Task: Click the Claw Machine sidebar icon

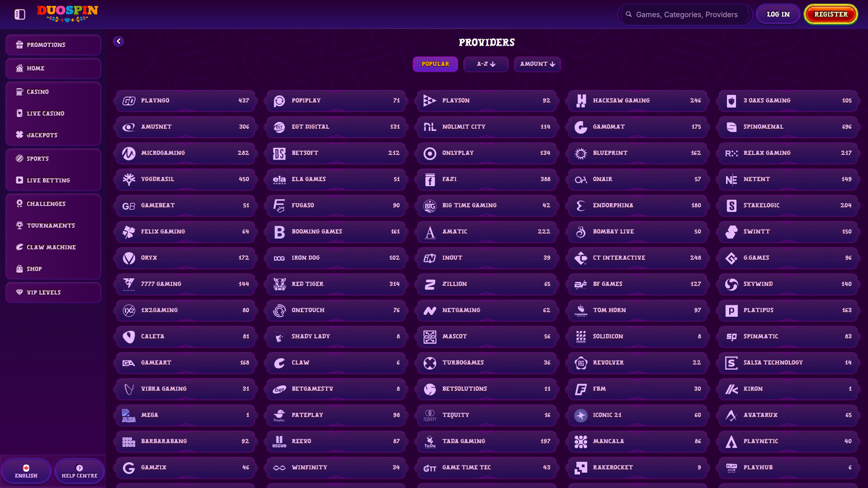Action: (x=19, y=247)
